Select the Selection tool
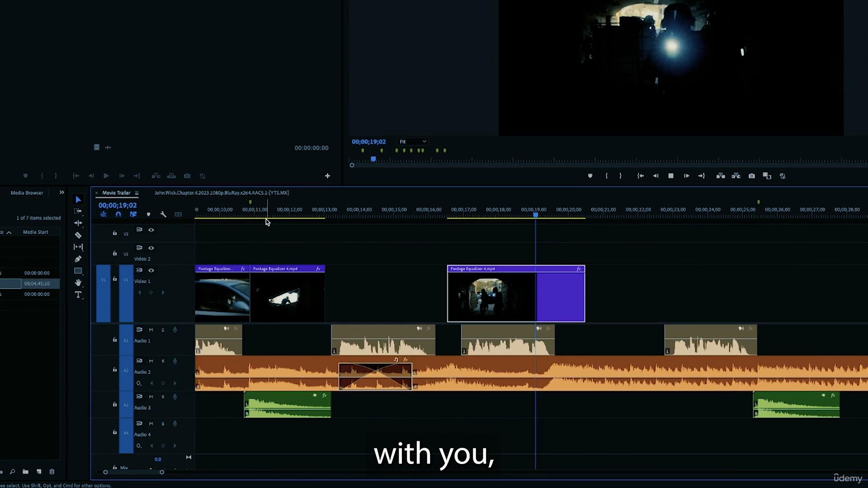The height and width of the screenshot is (488, 868). coord(78,199)
